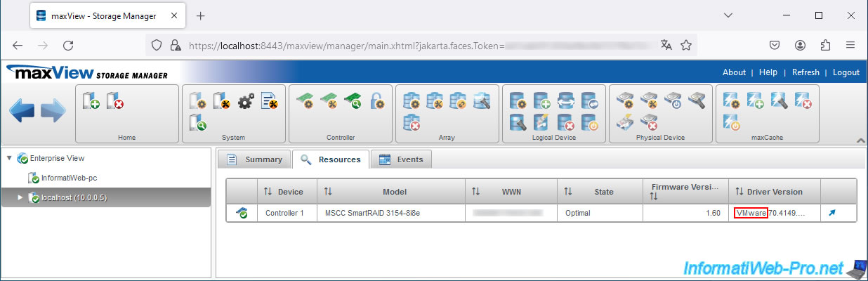Select InformatiWeb-pc in the tree
The width and height of the screenshot is (868, 281).
(69, 178)
